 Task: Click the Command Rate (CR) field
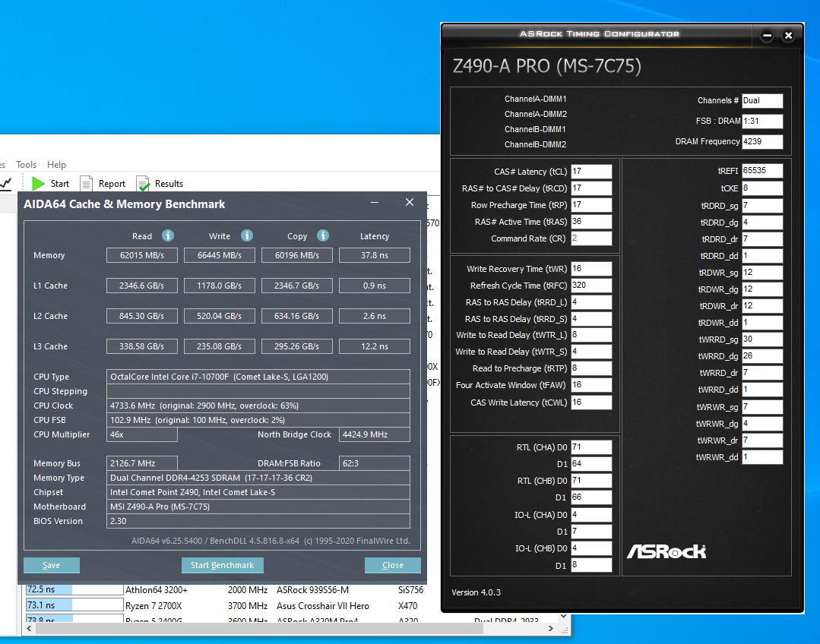(x=591, y=238)
